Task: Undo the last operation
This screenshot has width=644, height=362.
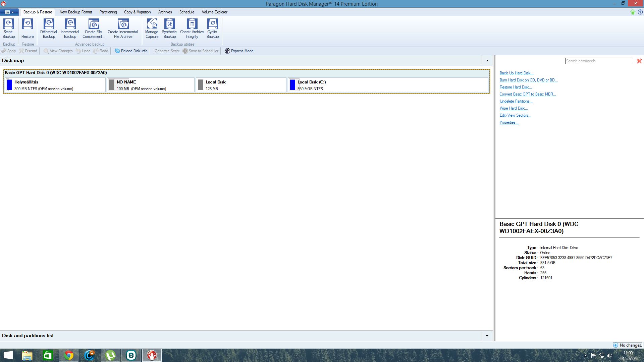Action: point(83,51)
